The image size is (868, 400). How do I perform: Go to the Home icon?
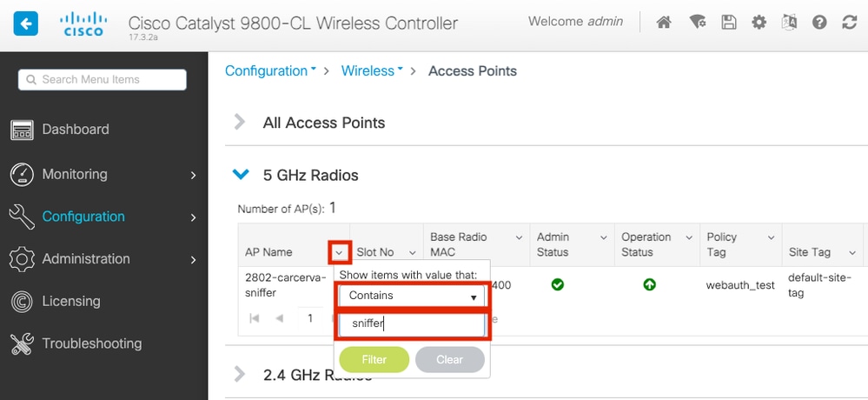pos(664,23)
